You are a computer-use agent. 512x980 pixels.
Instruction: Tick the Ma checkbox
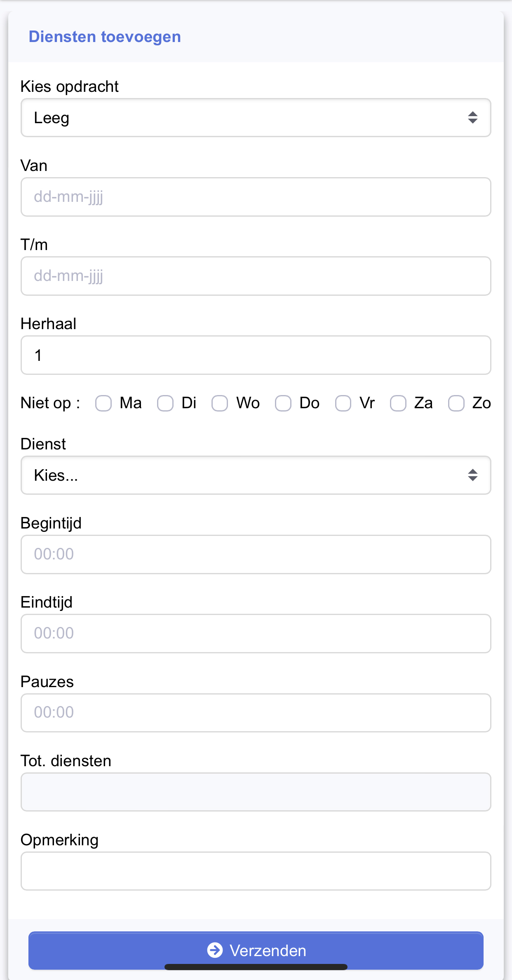[x=103, y=403]
